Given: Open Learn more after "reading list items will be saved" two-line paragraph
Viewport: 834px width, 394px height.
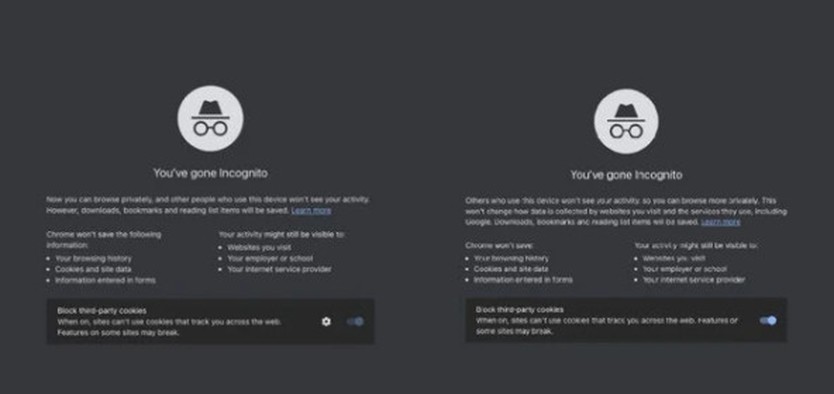Looking at the screenshot, I should [311, 211].
